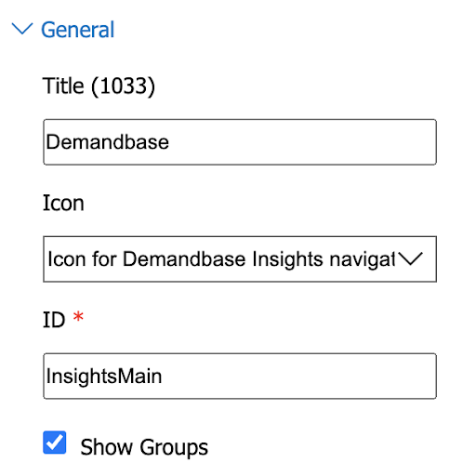Click the word Groups in checkbox label
This screenshot has width=476, height=476.
(x=174, y=447)
